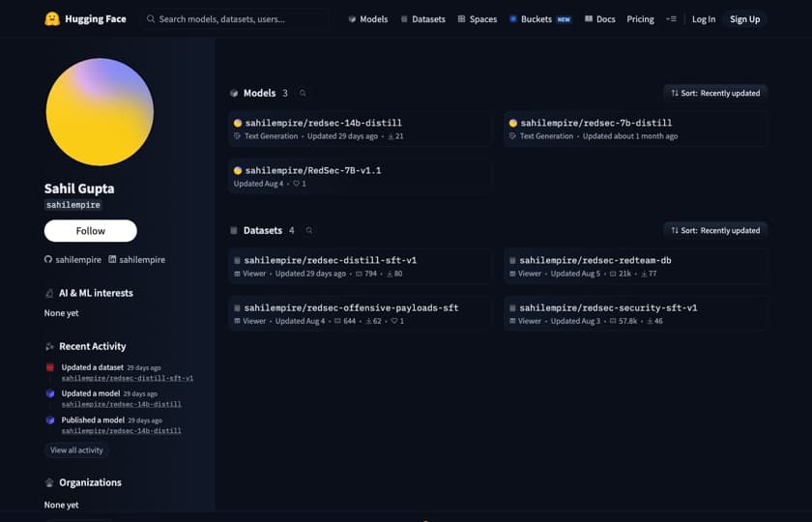The height and width of the screenshot is (522, 812).
Task: Click the Recent Activity heading
Action: pos(92,346)
